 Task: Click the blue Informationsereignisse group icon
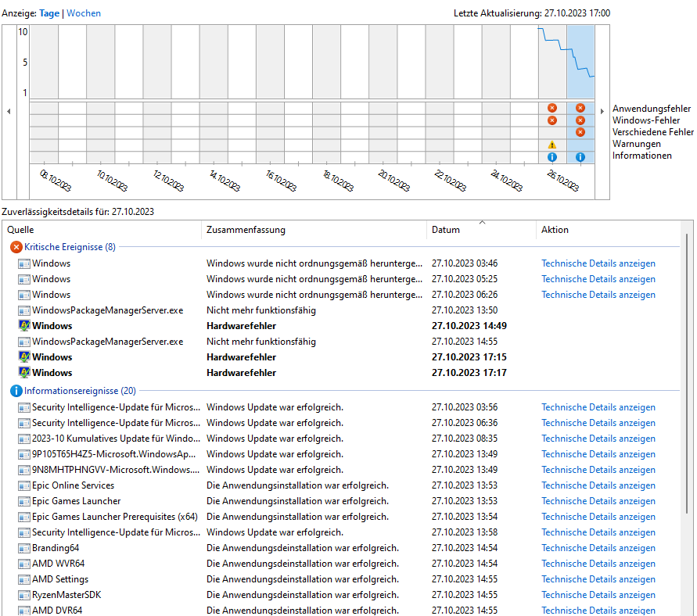click(16, 391)
